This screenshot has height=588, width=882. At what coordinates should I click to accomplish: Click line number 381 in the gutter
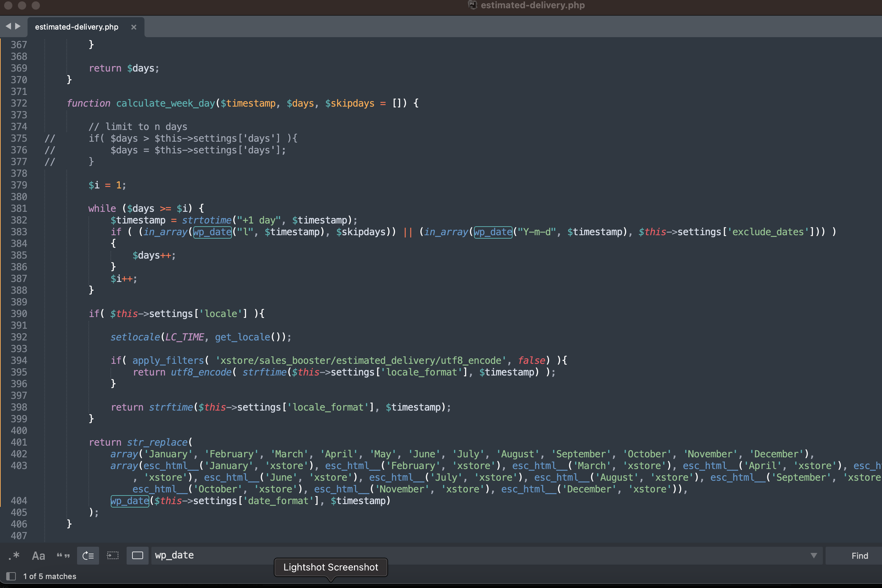[x=19, y=208]
